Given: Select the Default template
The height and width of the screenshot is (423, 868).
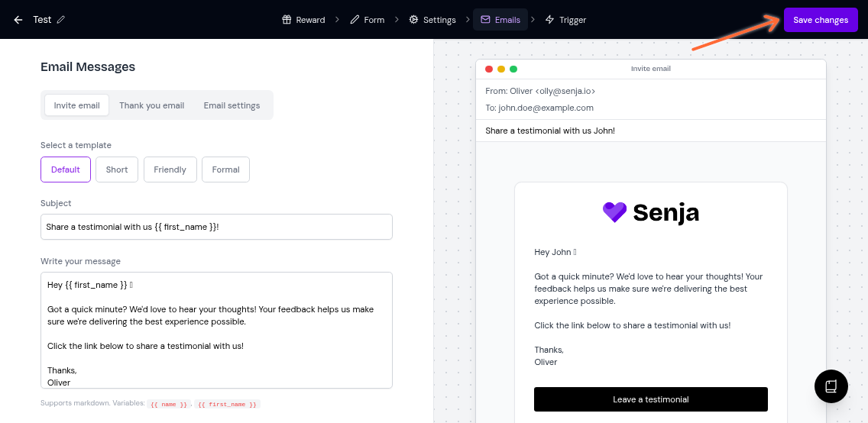Looking at the screenshot, I should (65, 170).
